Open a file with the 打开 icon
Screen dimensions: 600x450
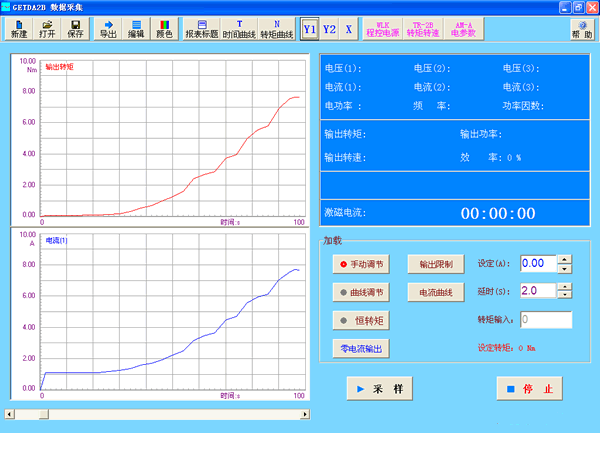point(47,28)
